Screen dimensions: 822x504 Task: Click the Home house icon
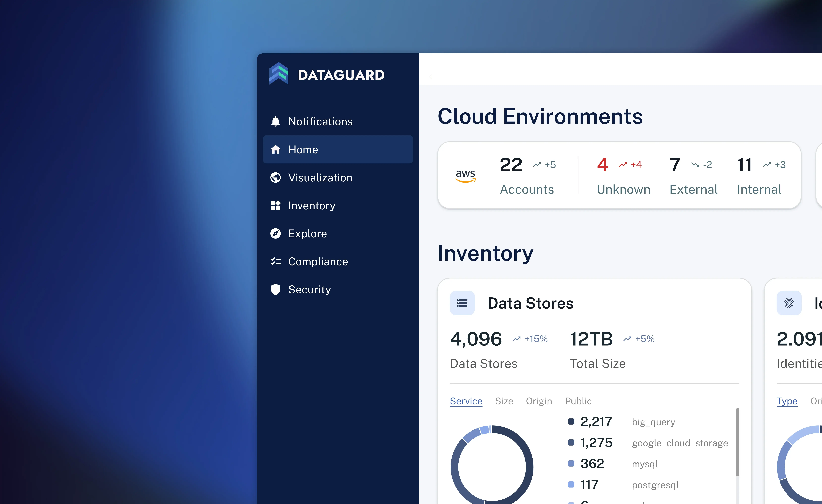[276, 149]
